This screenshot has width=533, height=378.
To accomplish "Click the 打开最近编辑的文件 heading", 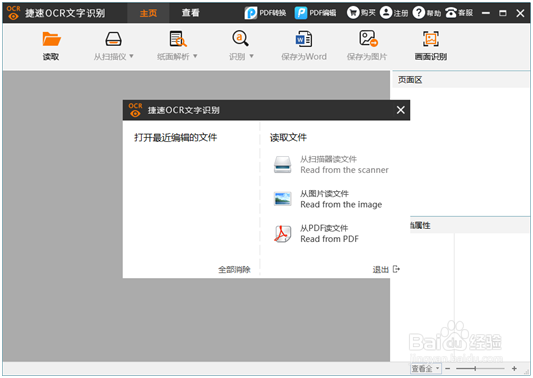I will (x=175, y=137).
